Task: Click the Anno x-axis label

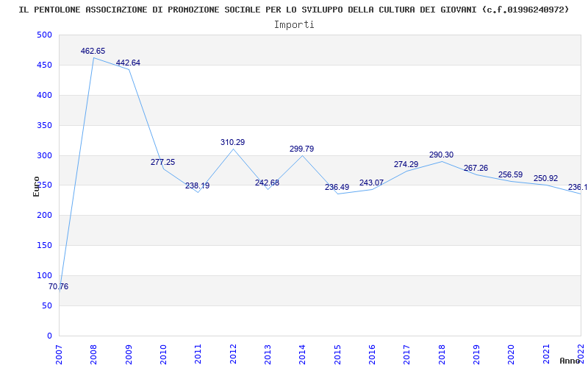Action: pyautogui.click(x=570, y=361)
